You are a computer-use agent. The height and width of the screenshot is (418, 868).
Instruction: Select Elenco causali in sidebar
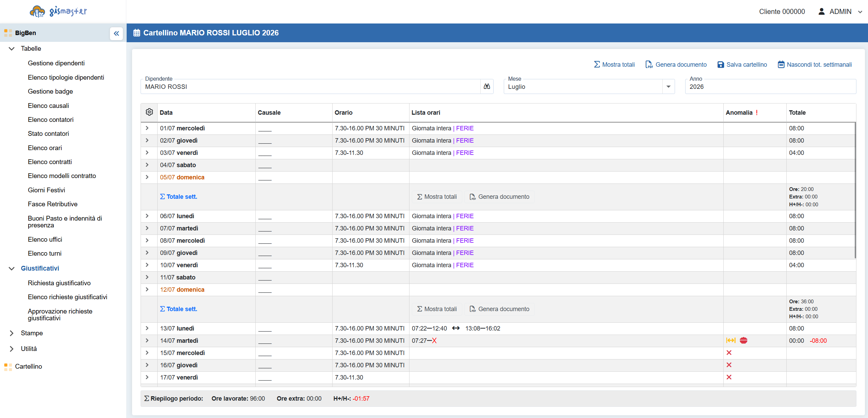(48, 106)
